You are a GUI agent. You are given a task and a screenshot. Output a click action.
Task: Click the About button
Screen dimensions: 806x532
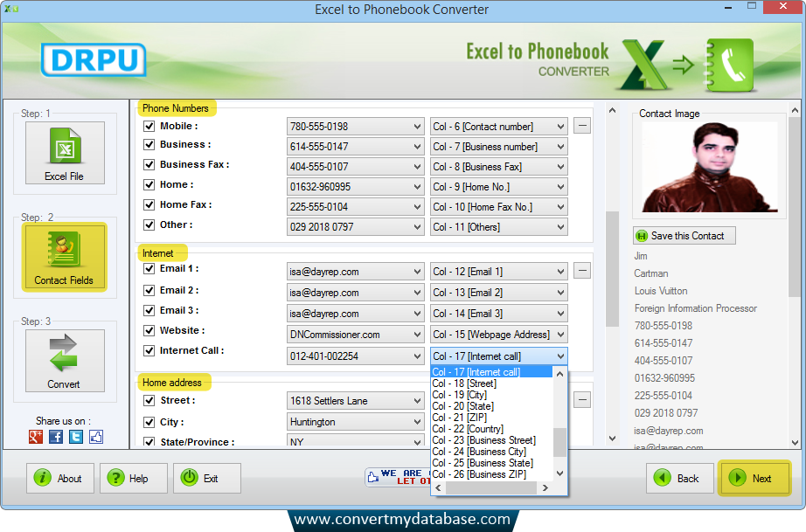(60, 478)
